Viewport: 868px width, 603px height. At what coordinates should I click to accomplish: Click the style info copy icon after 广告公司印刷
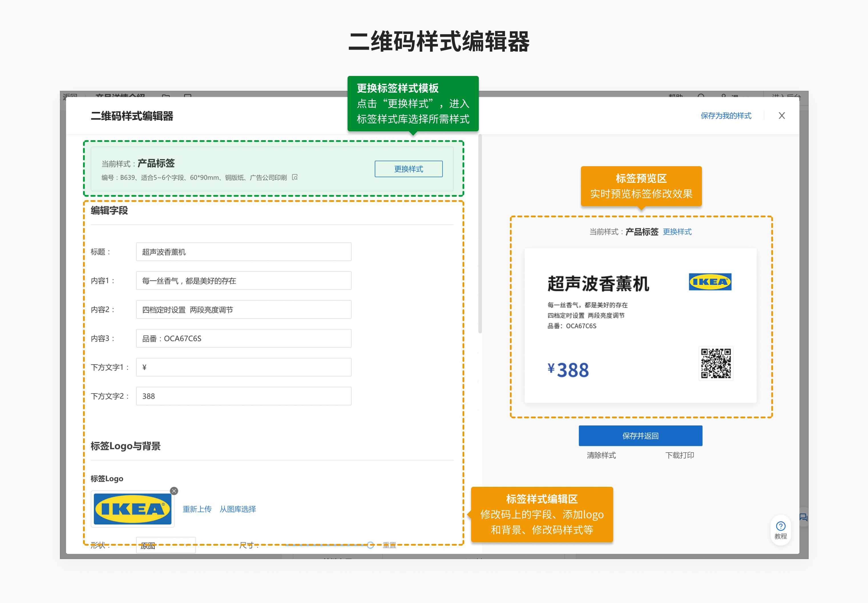[295, 177]
